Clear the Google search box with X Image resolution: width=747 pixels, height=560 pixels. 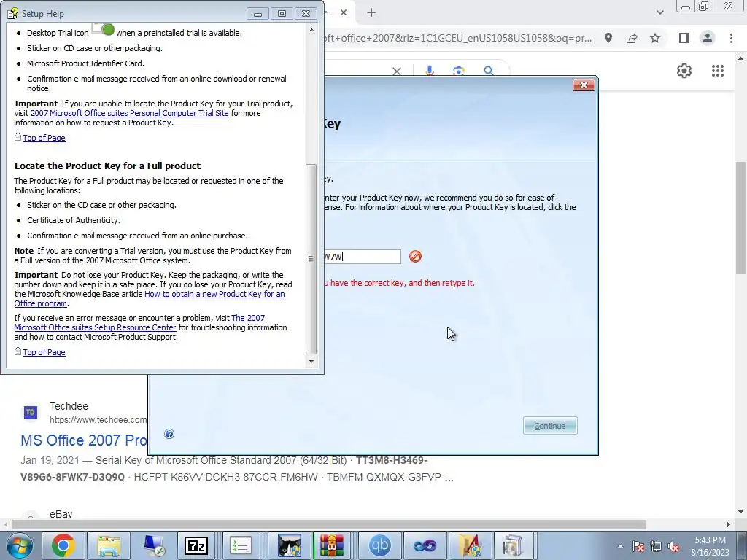coord(396,71)
